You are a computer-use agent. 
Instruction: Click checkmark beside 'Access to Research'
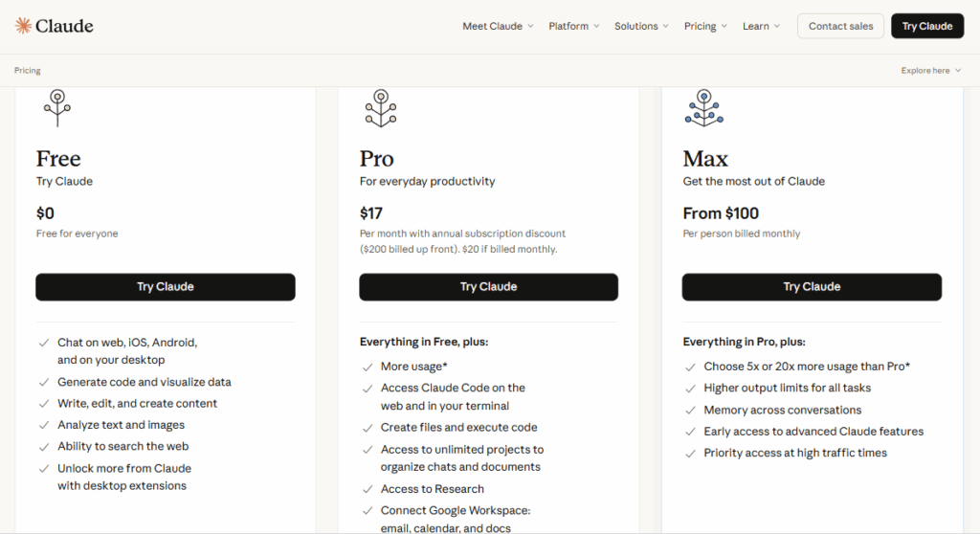pyautogui.click(x=367, y=489)
